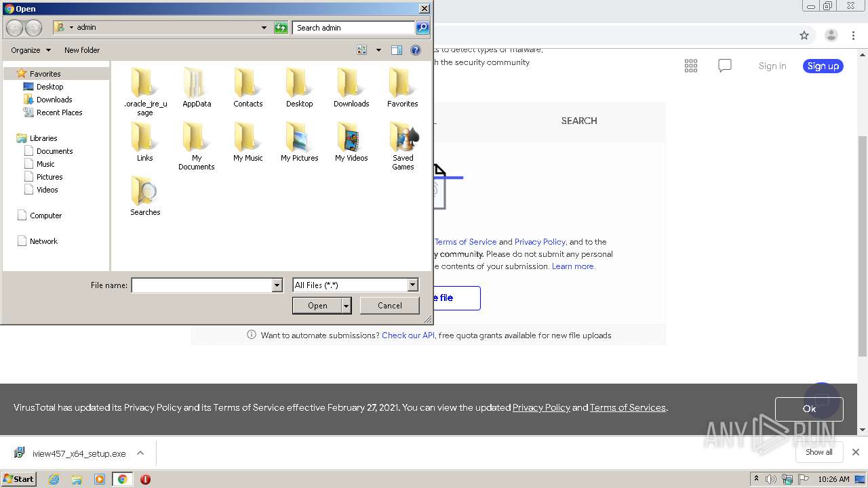Viewport: 868px width, 488px height.
Task: Select the Favorites folder icon in file list
Action: [x=403, y=87]
